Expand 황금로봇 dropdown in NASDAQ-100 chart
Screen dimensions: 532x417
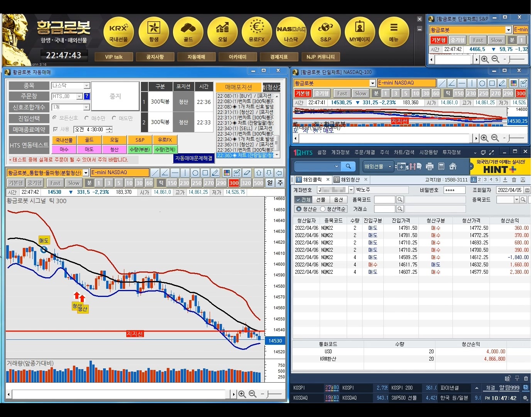(372, 83)
